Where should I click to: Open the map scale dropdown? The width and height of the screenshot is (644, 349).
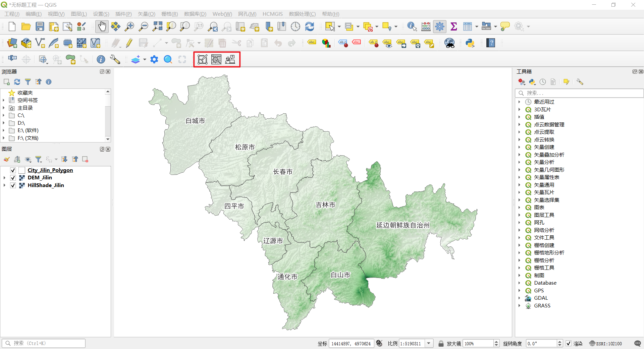429,344
